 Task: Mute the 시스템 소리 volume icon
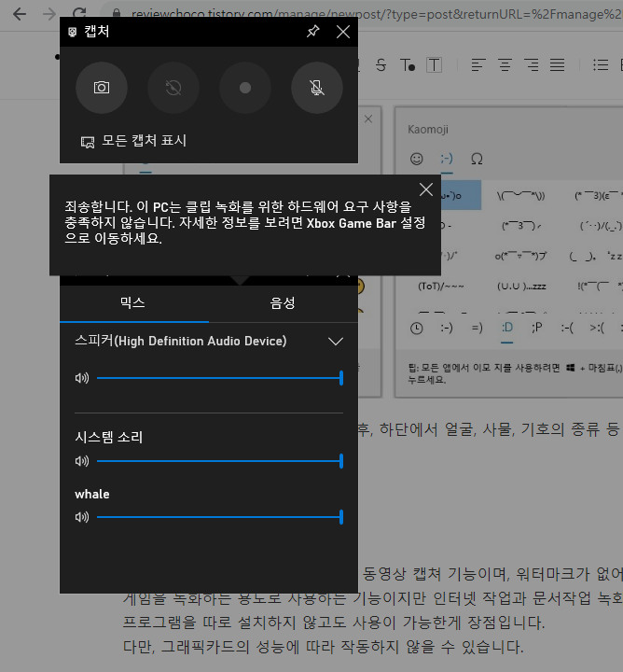(x=82, y=461)
